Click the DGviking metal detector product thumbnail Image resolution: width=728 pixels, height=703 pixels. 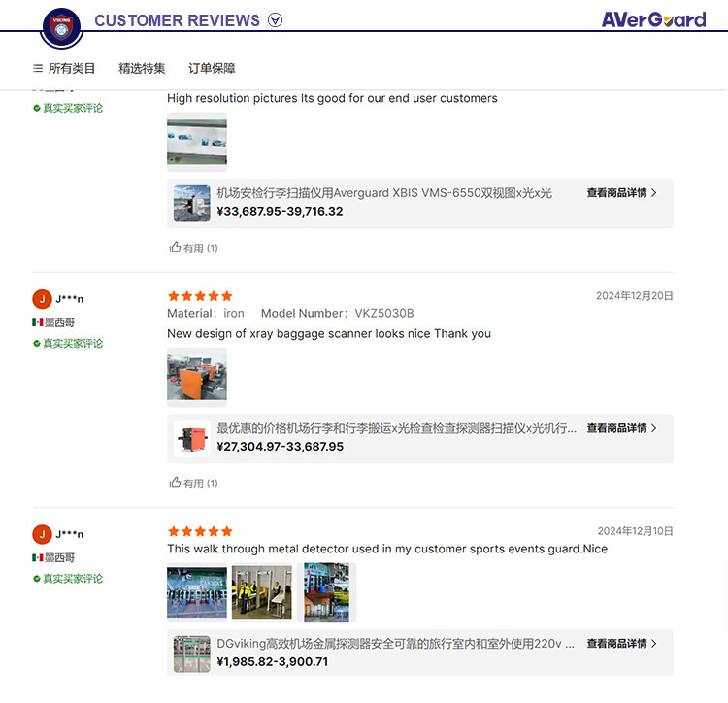click(x=192, y=653)
